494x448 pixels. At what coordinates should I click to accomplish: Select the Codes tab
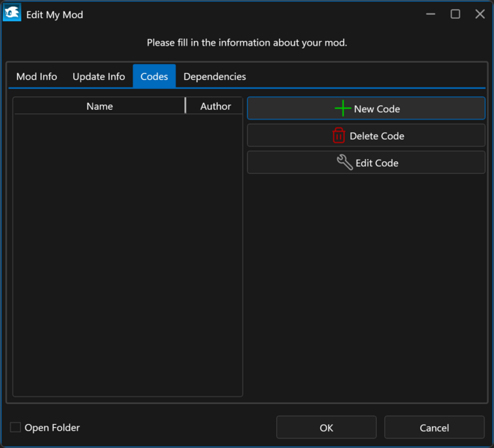tap(154, 77)
